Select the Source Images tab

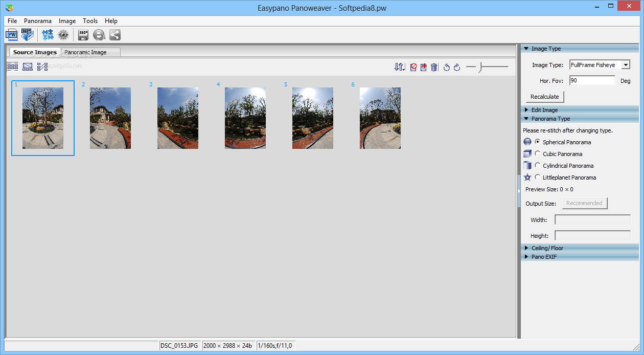35,52
